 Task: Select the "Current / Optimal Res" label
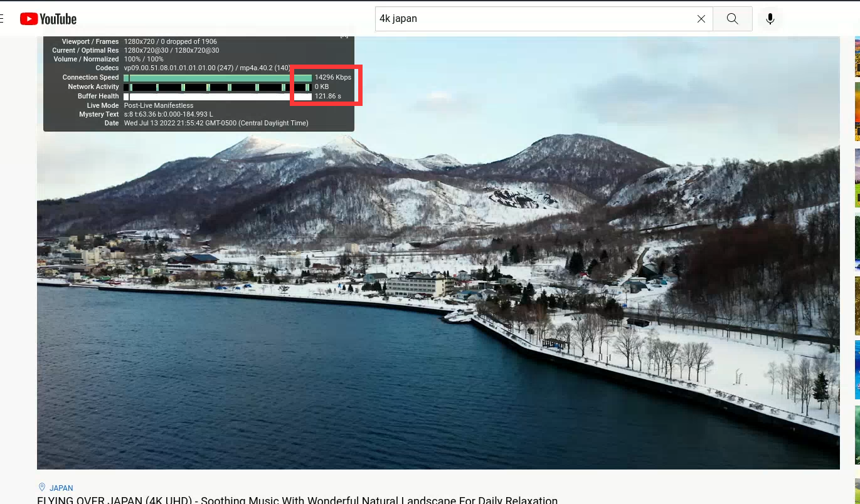pyautogui.click(x=85, y=50)
